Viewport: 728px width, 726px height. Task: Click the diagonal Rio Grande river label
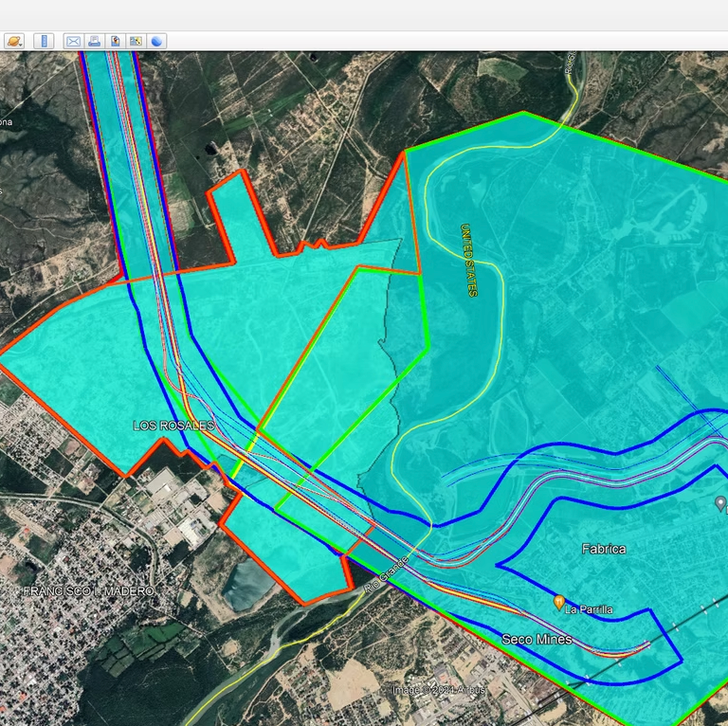(388, 574)
